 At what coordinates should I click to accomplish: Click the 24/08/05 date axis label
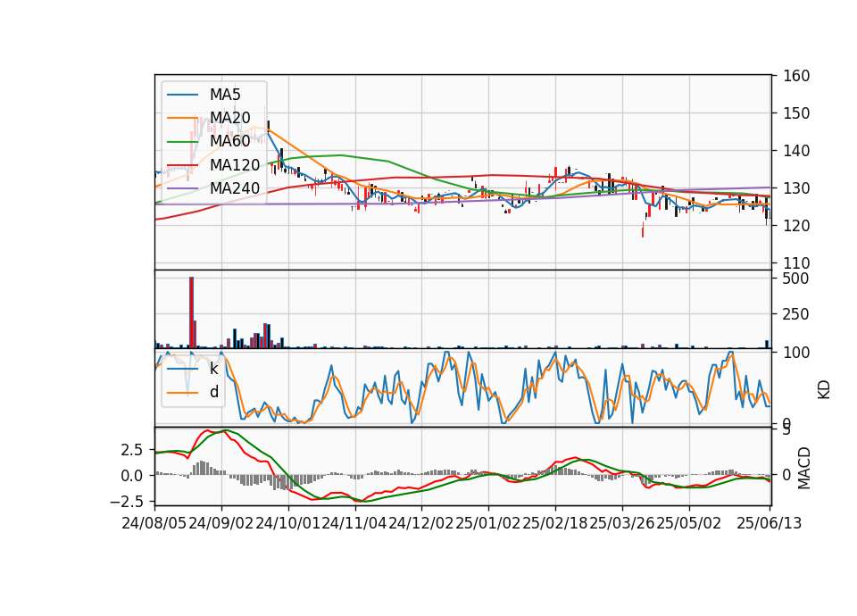[x=154, y=523]
